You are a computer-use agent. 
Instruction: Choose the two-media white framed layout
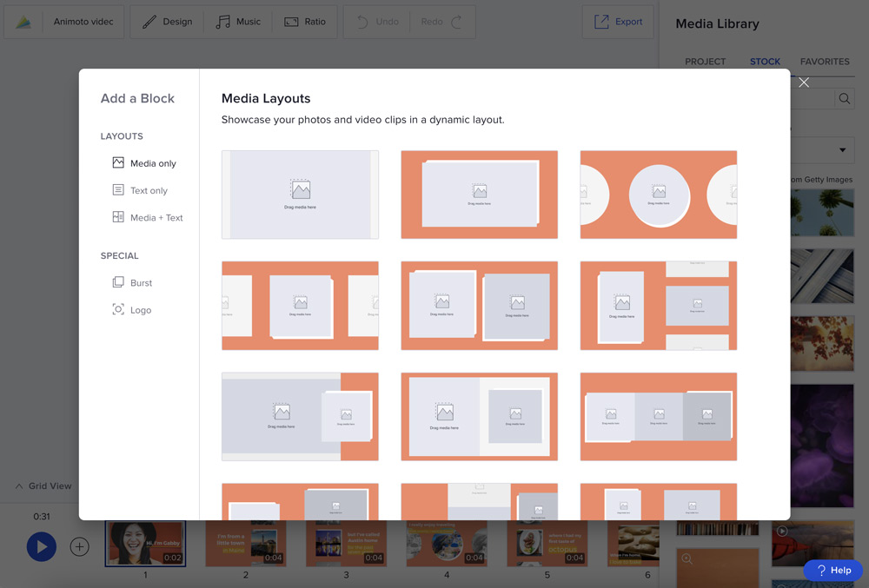[480, 416]
